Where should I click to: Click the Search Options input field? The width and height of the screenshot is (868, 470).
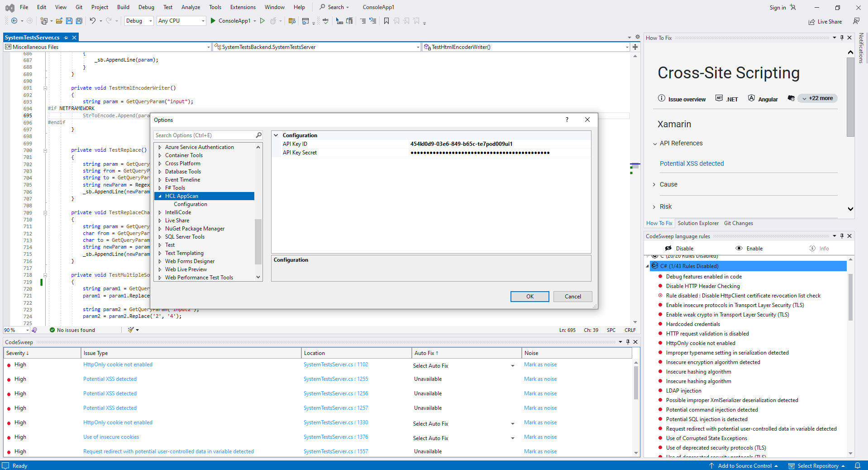(x=205, y=135)
